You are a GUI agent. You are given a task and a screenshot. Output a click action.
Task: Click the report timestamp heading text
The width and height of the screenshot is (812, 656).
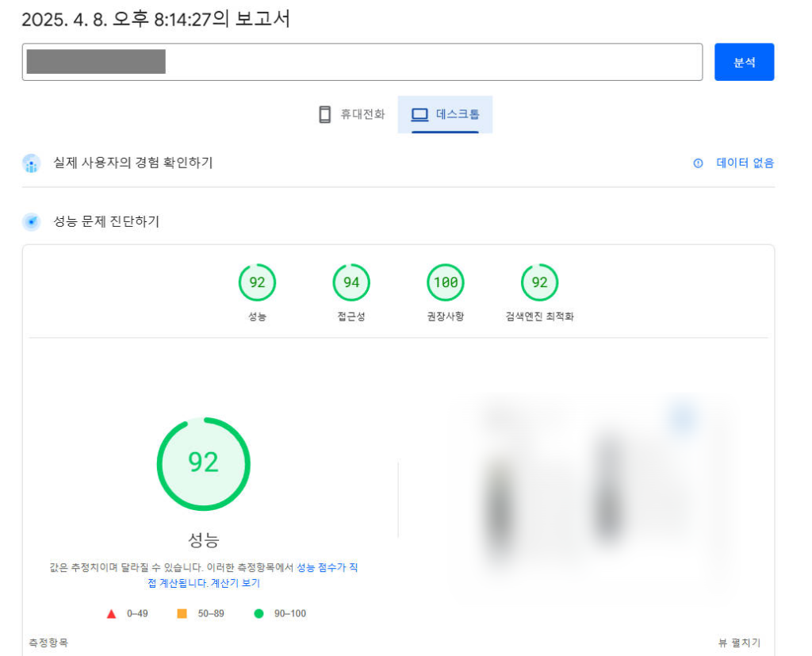[156, 19]
